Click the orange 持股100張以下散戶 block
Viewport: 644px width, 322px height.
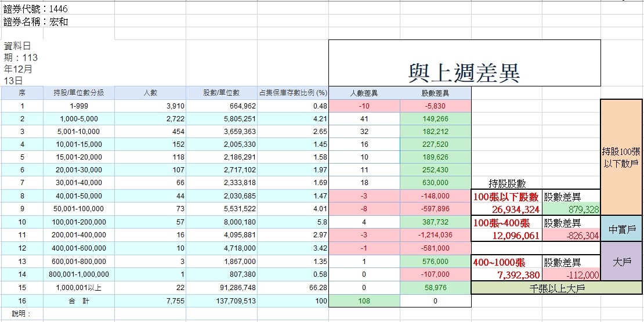click(x=621, y=157)
